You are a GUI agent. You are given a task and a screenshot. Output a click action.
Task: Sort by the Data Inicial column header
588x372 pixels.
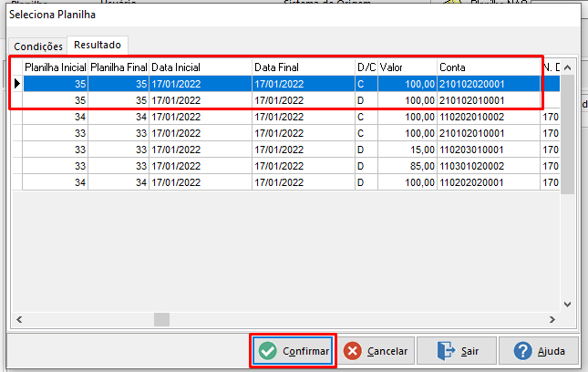[201, 67]
